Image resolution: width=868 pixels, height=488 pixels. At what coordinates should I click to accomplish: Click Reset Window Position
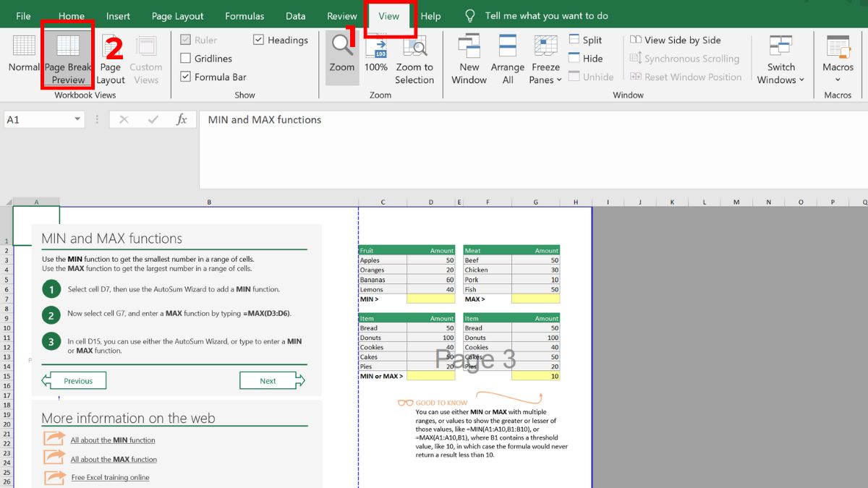686,77
